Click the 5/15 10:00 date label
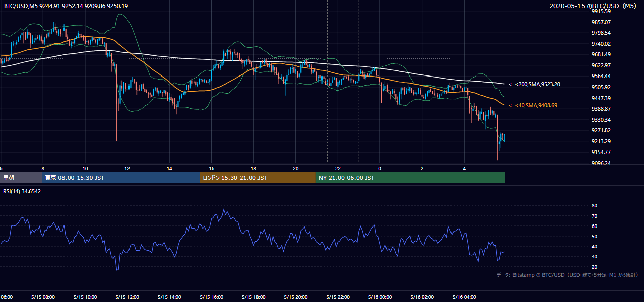Screen dimensions: 644x302 (x=85, y=297)
